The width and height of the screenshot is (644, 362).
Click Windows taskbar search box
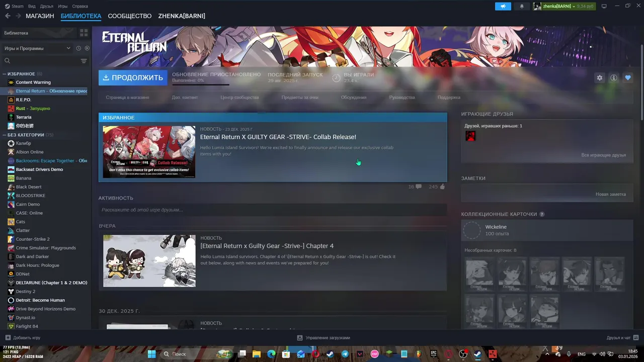pos(197,354)
